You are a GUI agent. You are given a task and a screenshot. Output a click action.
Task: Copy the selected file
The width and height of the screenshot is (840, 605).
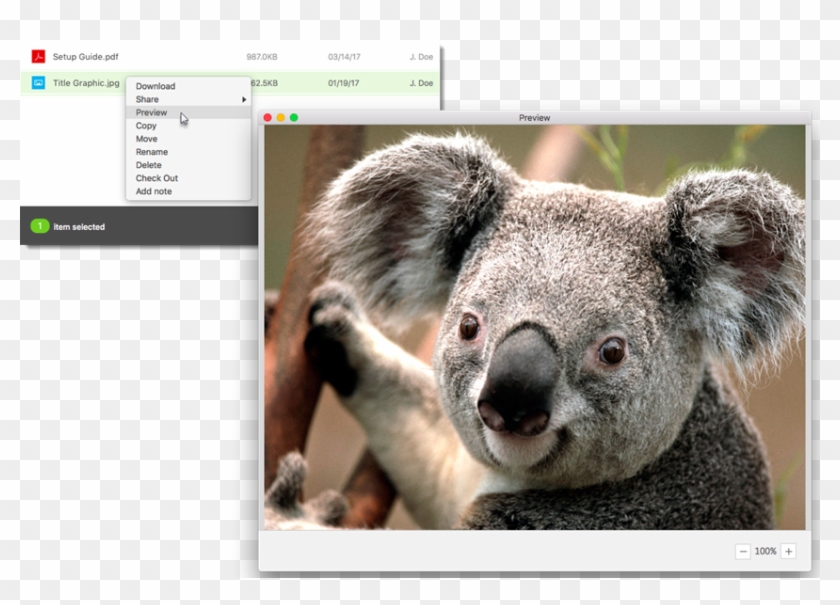[146, 125]
